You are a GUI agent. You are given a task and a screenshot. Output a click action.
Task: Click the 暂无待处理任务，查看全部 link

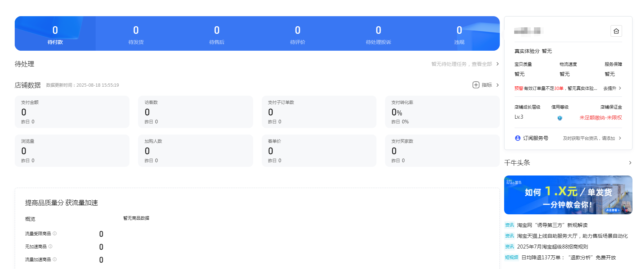462,64
